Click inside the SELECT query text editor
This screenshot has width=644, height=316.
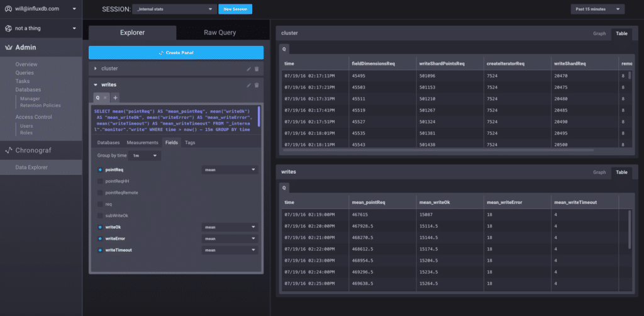[170, 120]
